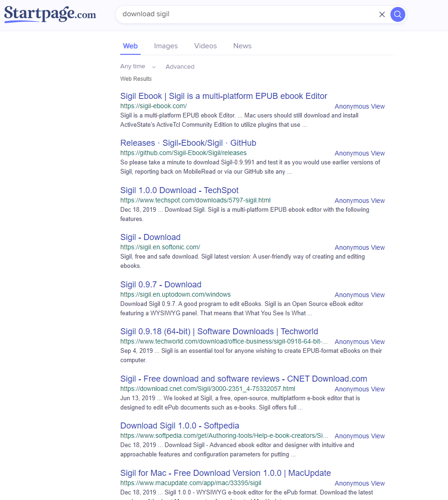Open the Any time filter dropdown

point(138,66)
